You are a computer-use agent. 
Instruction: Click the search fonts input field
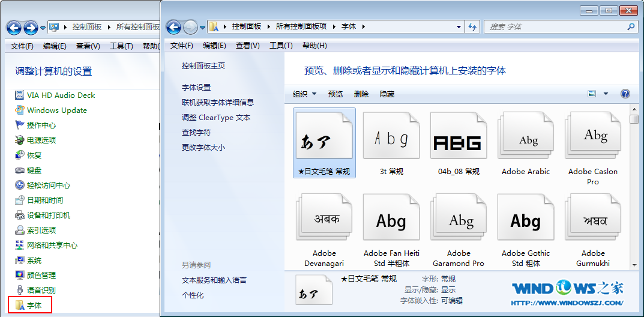tap(555, 27)
